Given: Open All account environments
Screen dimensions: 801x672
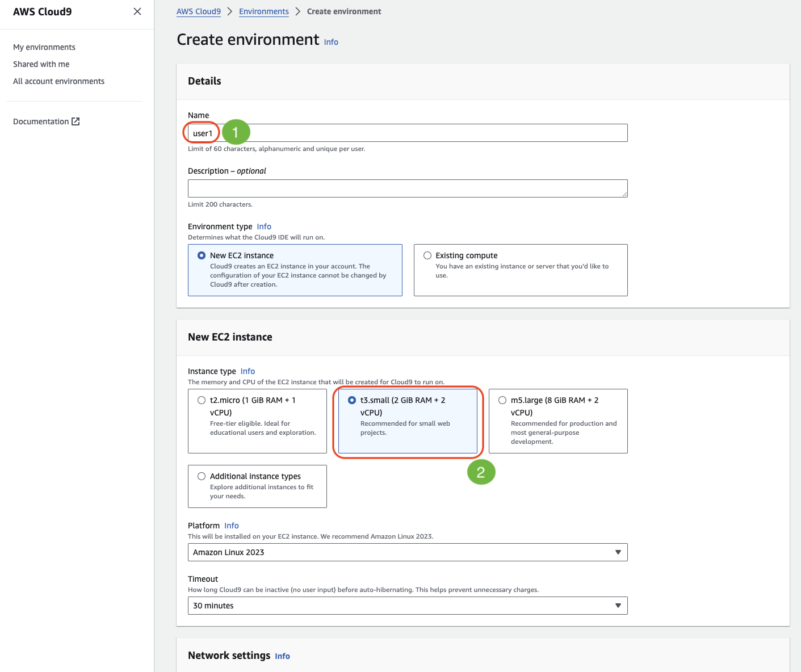Looking at the screenshot, I should (x=59, y=81).
